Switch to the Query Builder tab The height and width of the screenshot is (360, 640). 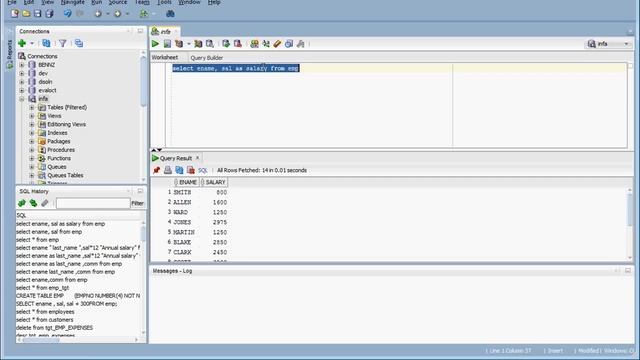coord(207,58)
